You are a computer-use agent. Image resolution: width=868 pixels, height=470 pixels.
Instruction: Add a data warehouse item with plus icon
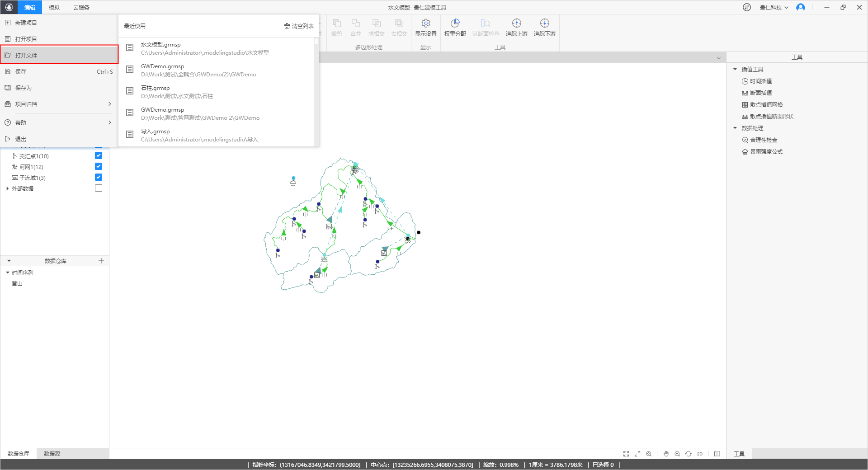(101, 261)
